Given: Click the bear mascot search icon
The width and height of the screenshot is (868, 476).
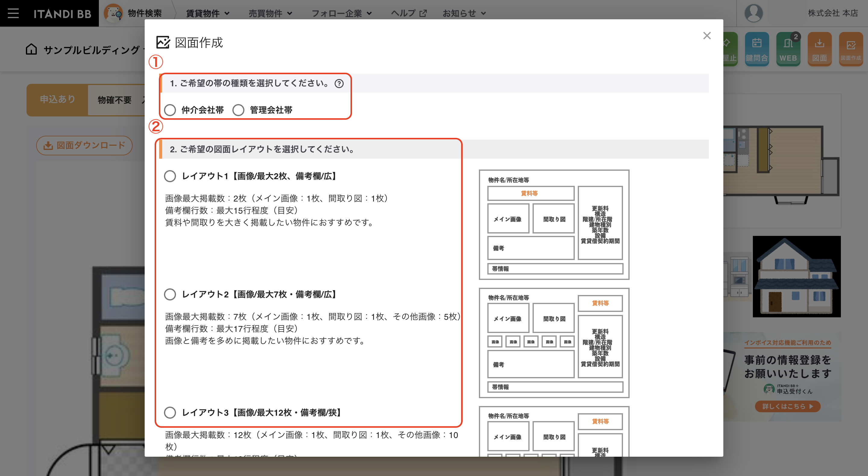Looking at the screenshot, I should click(113, 13).
